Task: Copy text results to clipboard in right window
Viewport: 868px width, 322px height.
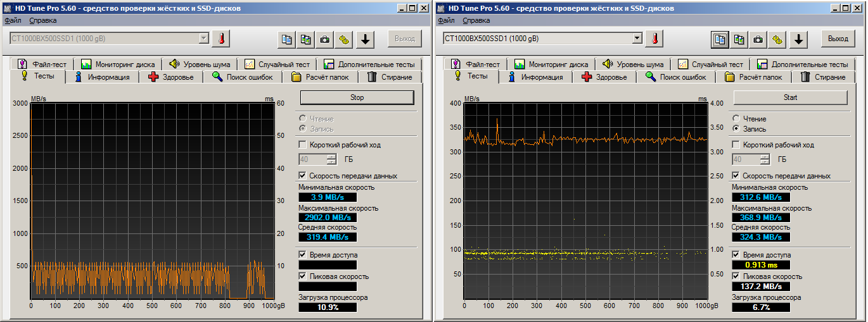Action: pyautogui.click(x=720, y=39)
